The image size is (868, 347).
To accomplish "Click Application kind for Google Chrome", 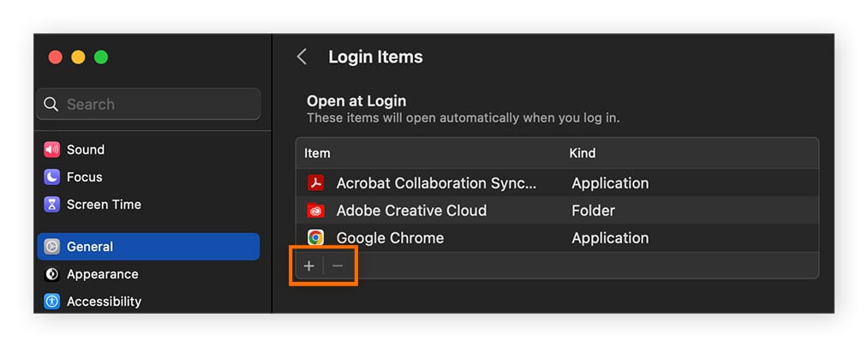I will 610,238.
